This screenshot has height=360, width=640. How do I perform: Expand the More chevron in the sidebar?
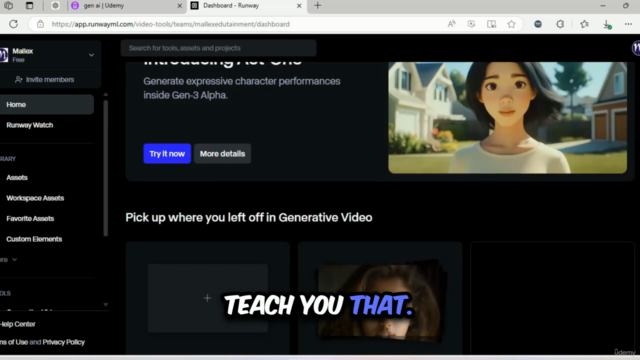click(15, 260)
